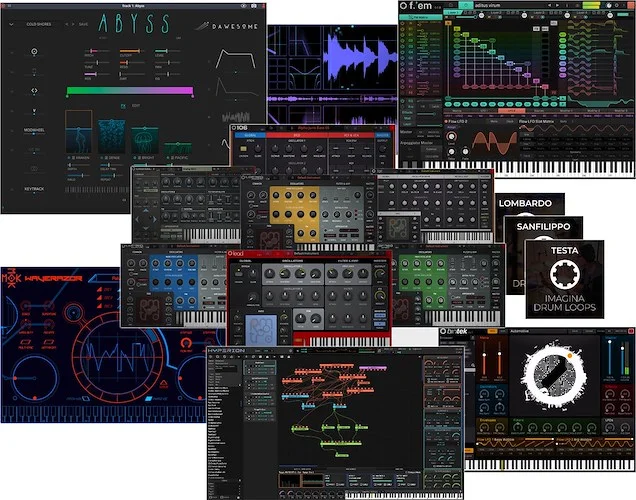Click the angle brackets icon in Abyss sidebar
The height and width of the screenshot is (500, 636).
pos(33,89)
